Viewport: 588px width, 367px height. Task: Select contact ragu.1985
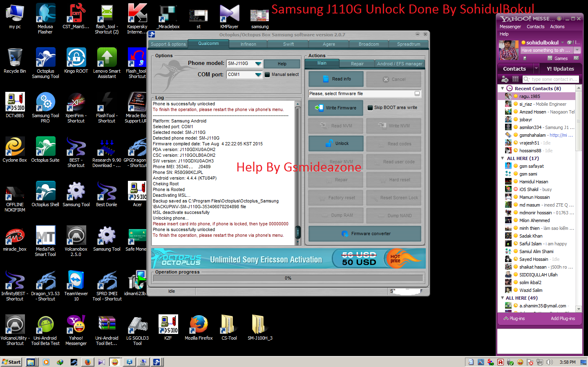536,96
